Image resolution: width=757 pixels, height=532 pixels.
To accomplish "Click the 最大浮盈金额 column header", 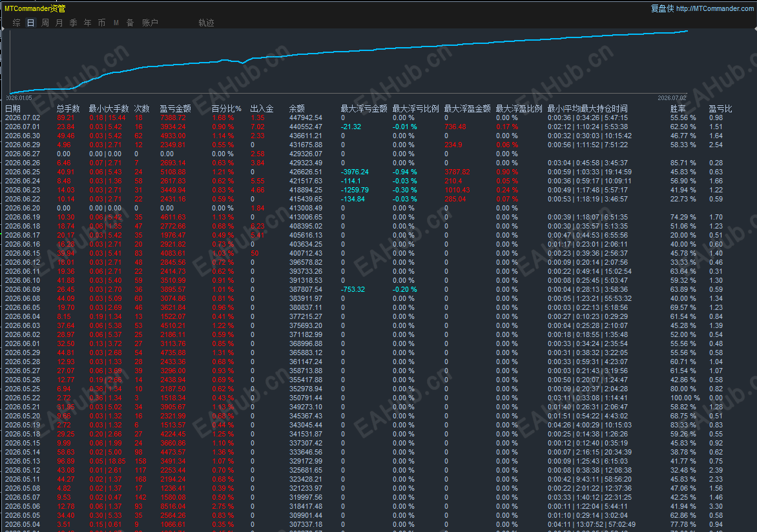I will 468,108.
